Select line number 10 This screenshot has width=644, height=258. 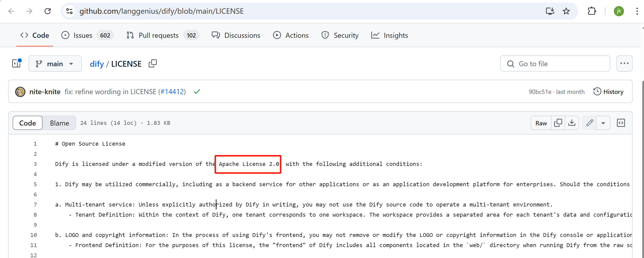pyautogui.click(x=34, y=235)
